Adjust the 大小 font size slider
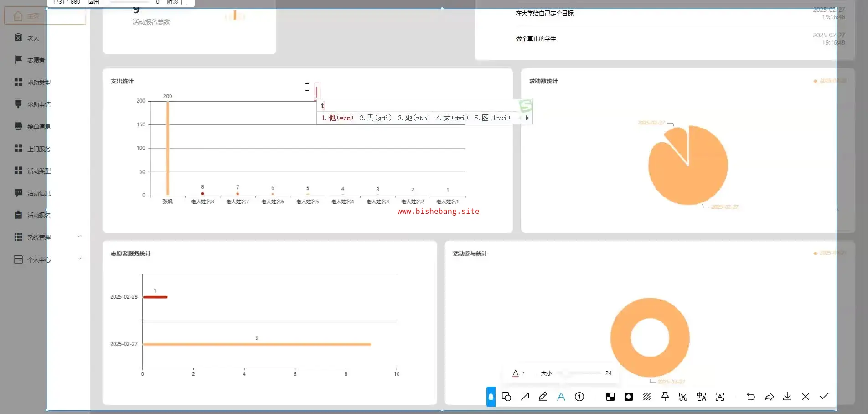Viewport: 868px width, 414px height. point(565,373)
